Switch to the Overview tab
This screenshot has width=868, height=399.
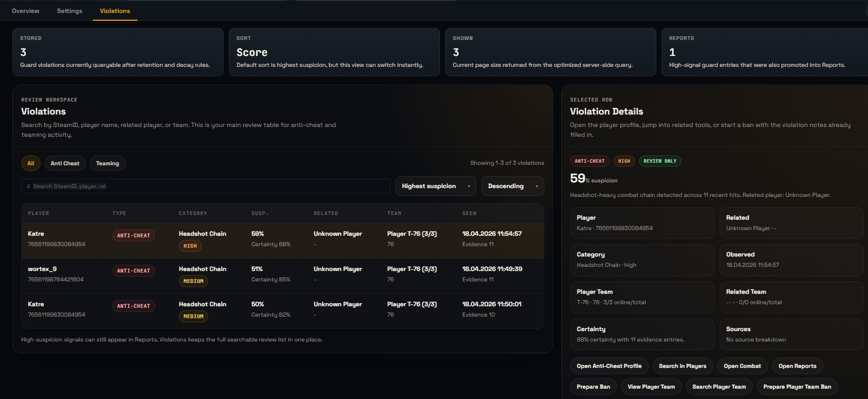pyautogui.click(x=25, y=11)
